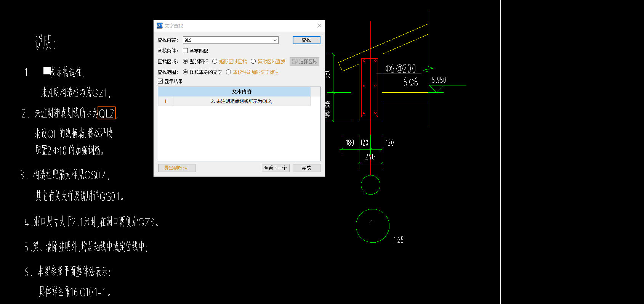Screen dimensions: 644x304
Task: Click the dimension text 240
Action: [370, 157]
